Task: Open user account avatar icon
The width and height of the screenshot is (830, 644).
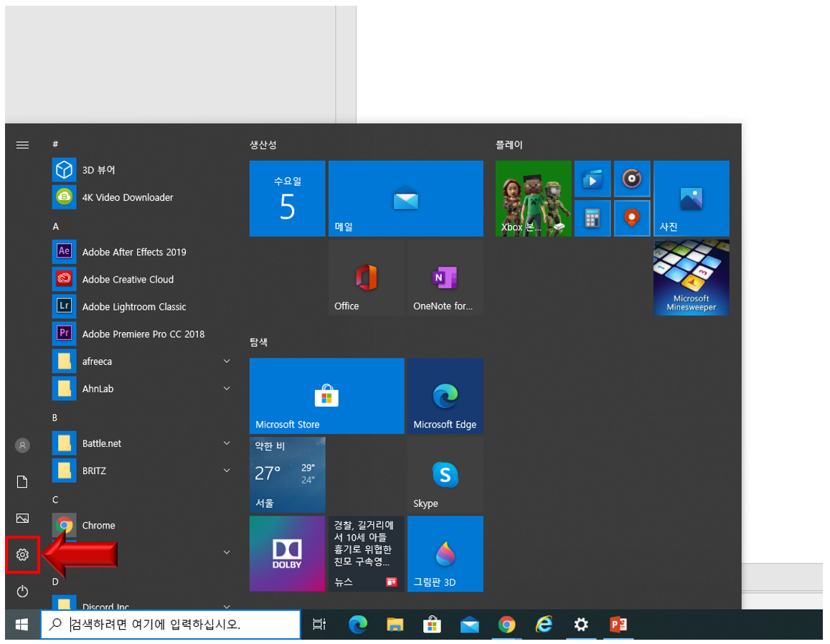Action: pos(22,445)
